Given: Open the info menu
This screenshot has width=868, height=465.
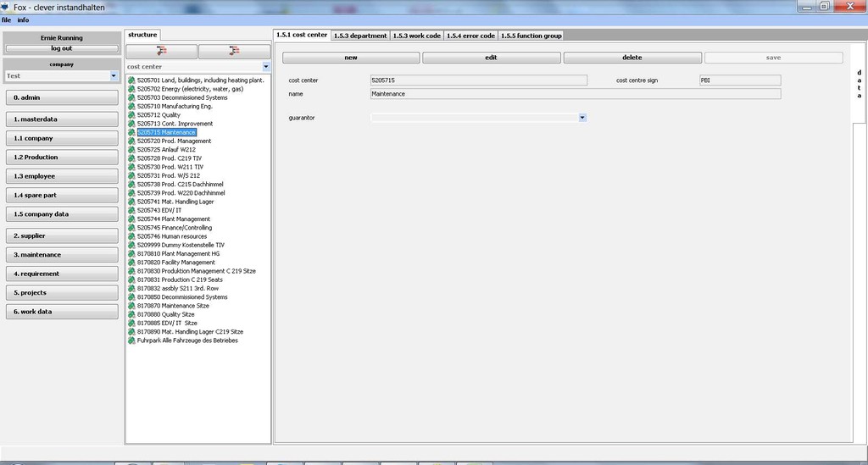Looking at the screenshot, I should pos(23,19).
